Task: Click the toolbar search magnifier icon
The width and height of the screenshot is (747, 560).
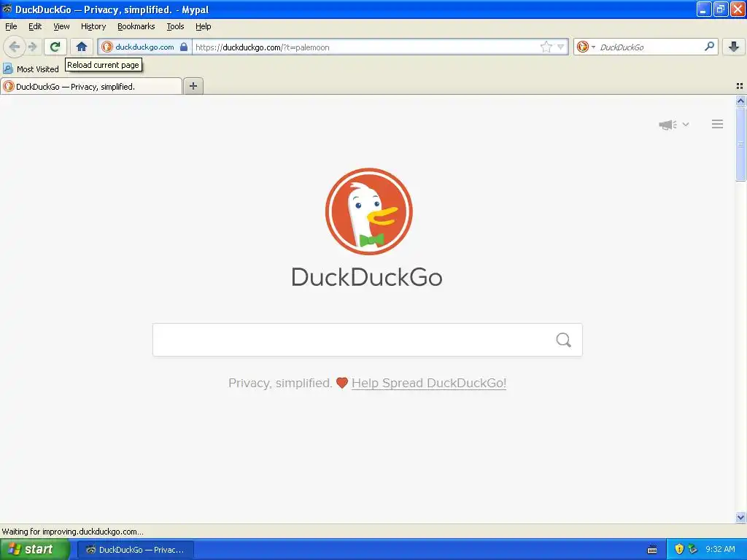Action: click(x=709, y=47)
